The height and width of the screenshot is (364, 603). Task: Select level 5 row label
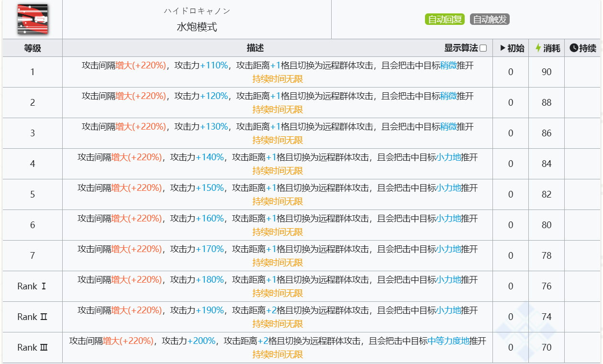click(x=33, y=195)
